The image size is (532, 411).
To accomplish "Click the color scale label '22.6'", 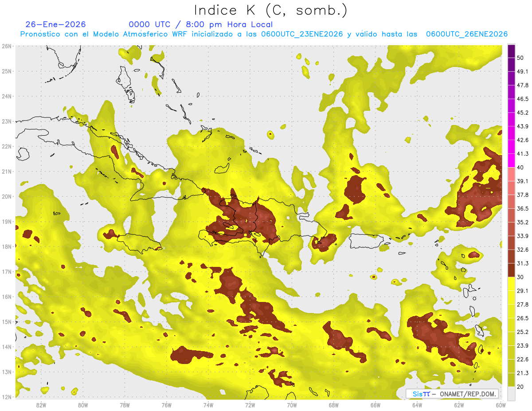I will pyautogui.click(x=522, y=359).
